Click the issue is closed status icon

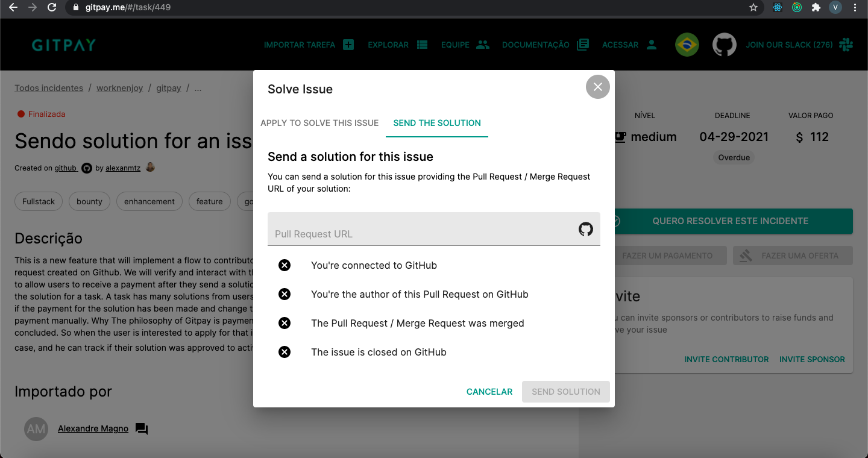[x=285, y=352]
